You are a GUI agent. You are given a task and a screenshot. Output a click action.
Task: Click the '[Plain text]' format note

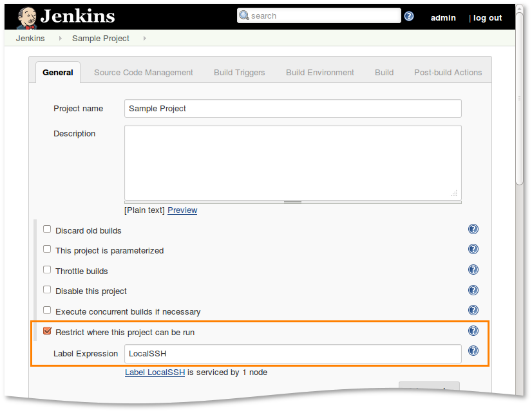(144, 210)
